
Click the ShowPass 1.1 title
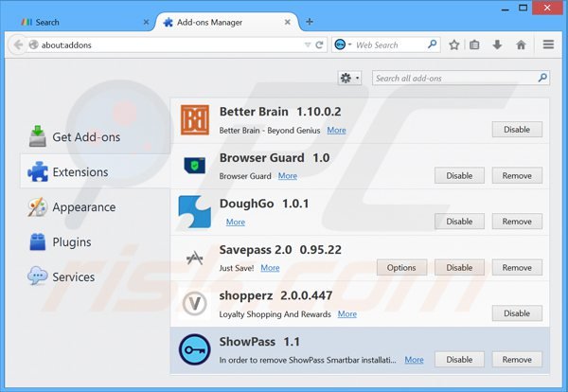259,342
